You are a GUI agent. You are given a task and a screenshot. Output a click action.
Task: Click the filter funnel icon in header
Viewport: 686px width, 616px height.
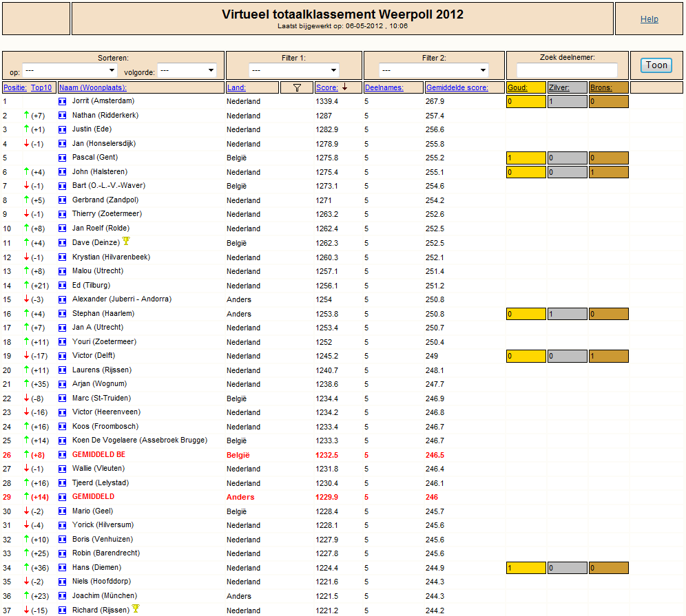(297, 88)
